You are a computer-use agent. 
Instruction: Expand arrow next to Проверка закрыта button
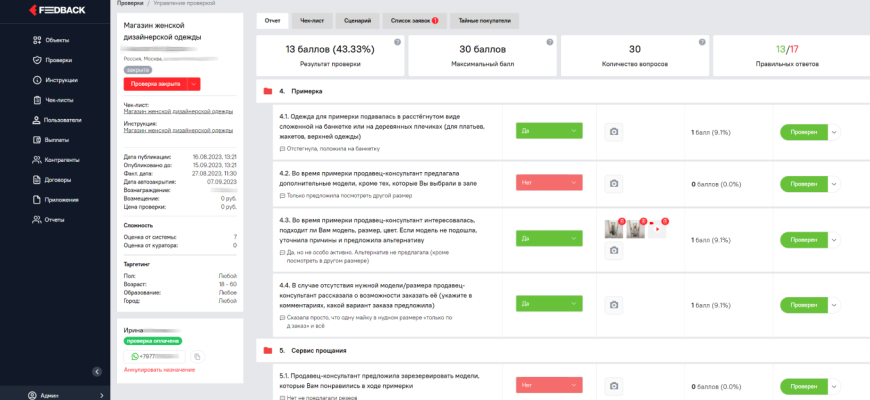point(195,84)
